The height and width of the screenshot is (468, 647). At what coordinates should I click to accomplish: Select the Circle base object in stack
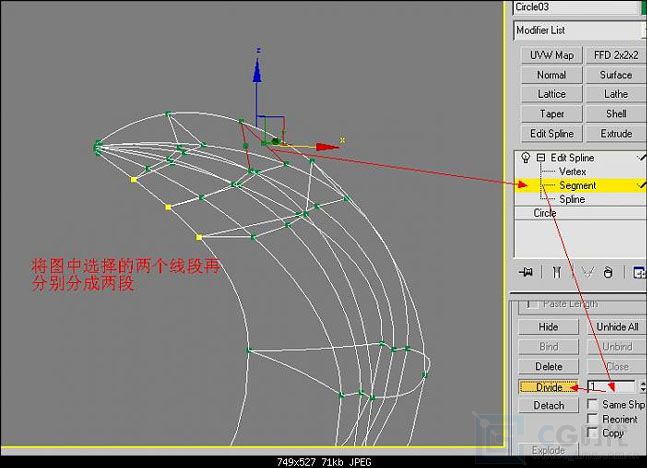coord(545,213)
